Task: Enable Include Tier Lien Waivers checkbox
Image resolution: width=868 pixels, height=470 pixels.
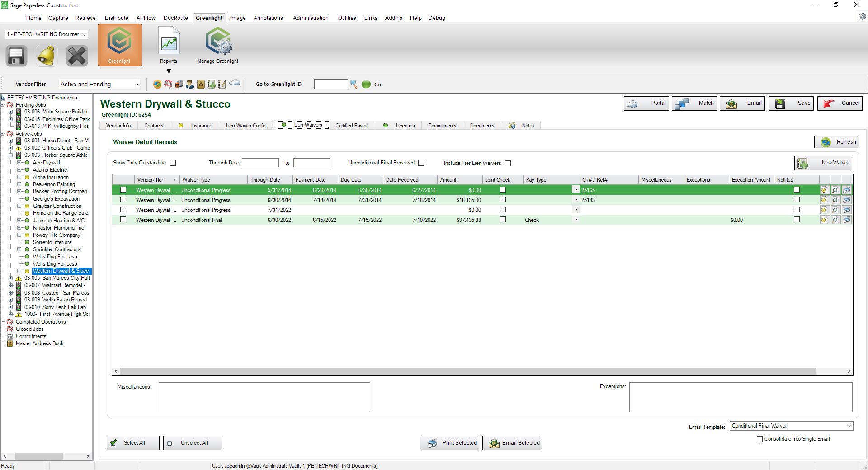Action: [508, 164]
